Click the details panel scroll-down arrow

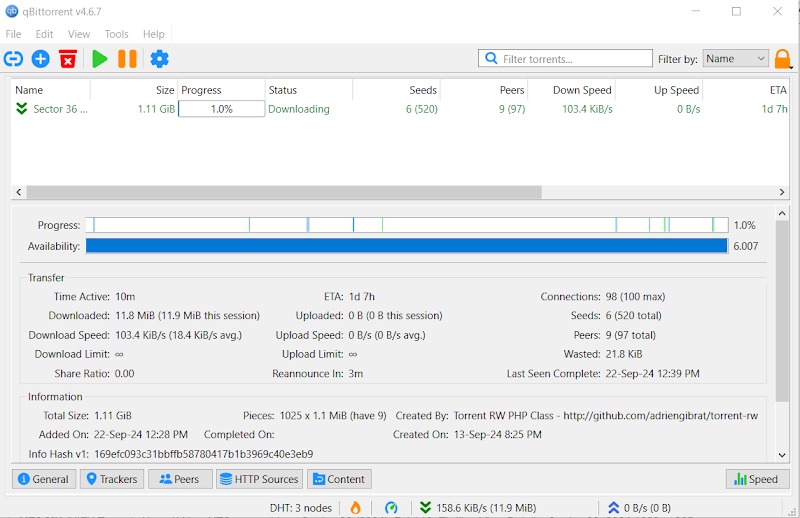[782, 455]
